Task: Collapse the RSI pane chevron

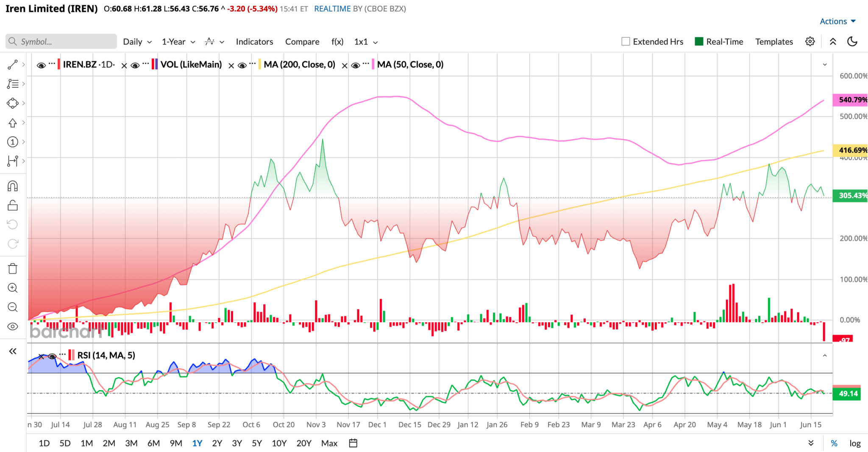Action: coord(825,356)
